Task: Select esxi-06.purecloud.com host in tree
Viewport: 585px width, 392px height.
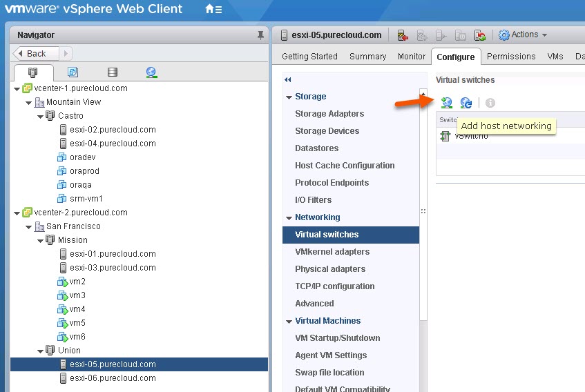Action: coord(113,378)
